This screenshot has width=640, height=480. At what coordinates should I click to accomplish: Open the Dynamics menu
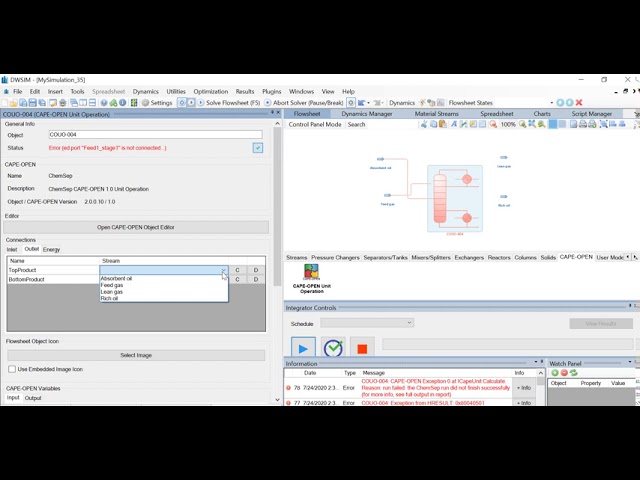point(145,91)
